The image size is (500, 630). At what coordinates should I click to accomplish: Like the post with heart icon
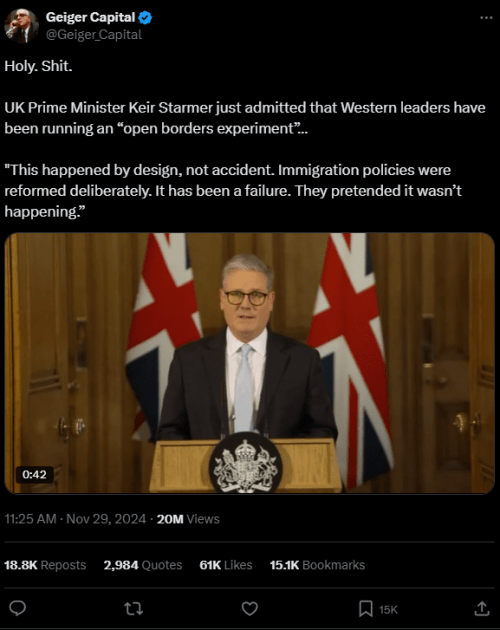pos(250,608)
